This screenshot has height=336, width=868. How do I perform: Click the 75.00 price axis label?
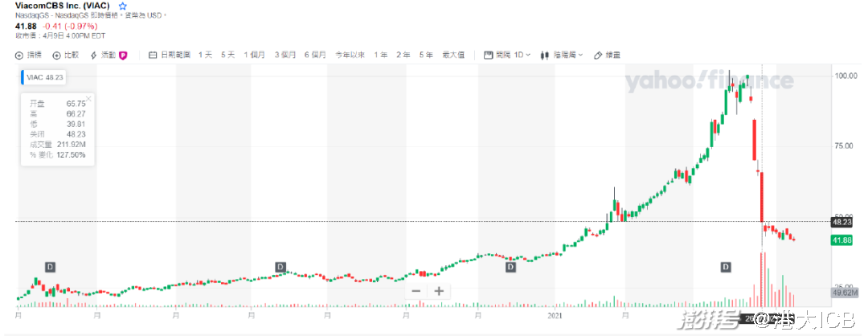click(844, 146)
